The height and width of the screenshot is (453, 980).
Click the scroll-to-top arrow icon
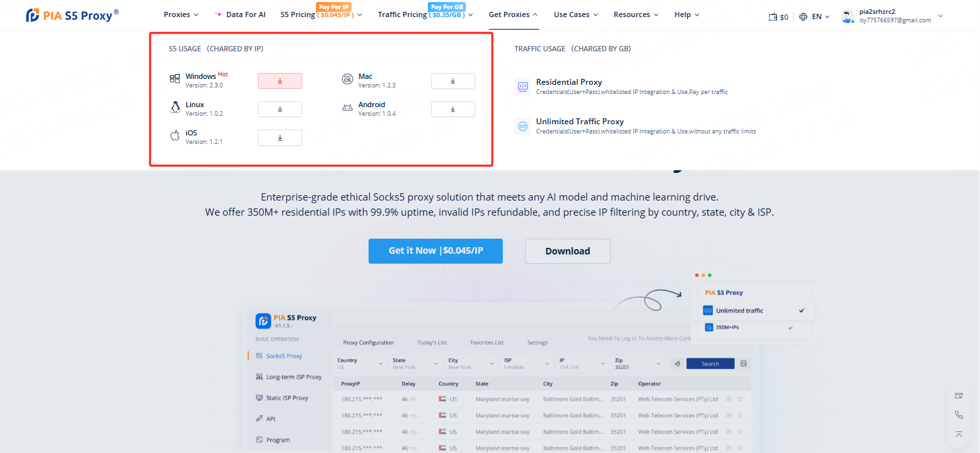pyautogui.click(x=959, y=435)
